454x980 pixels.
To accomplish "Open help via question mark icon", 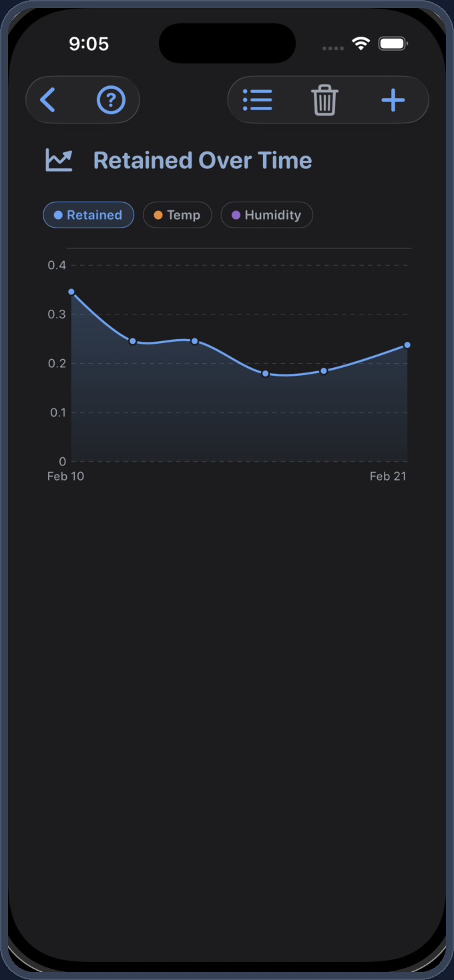I will click(111, 100).
